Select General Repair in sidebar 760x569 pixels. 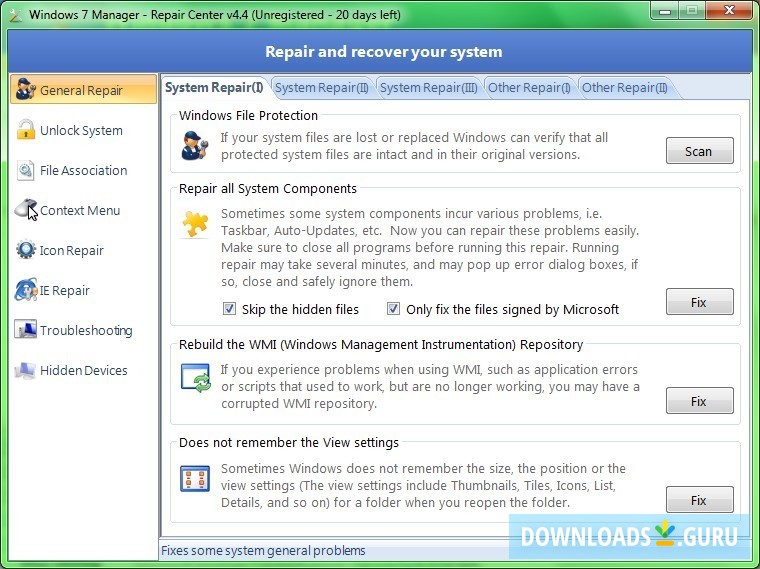83,90
